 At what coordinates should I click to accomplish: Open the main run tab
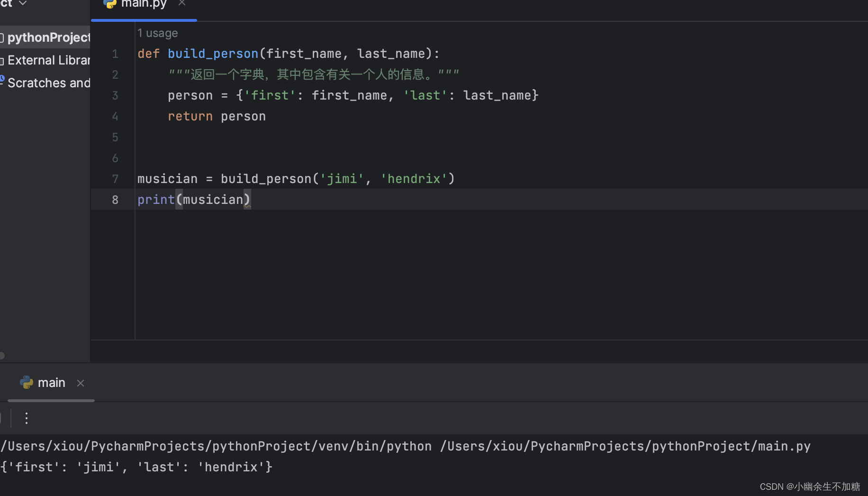pyautogui.click(x=51, y=383)
